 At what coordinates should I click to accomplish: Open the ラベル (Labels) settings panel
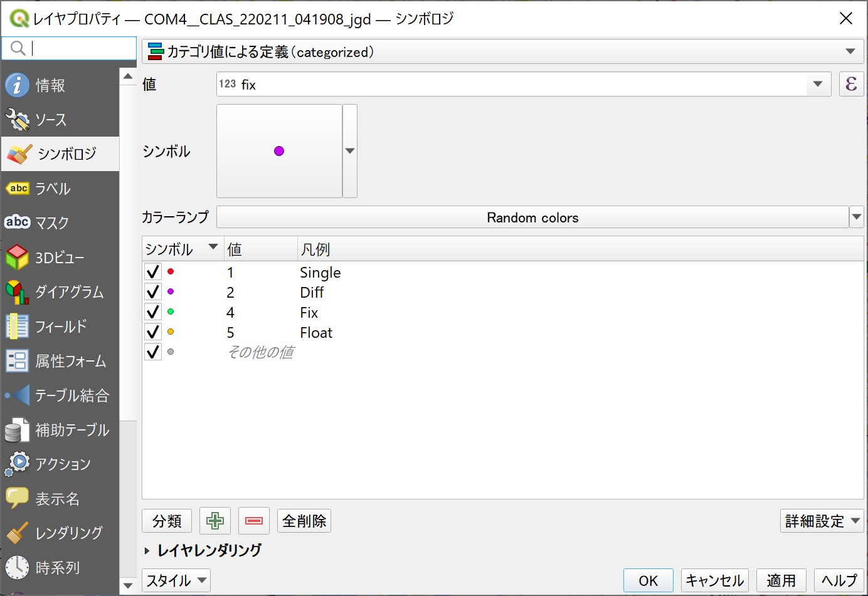click(x=60, y=188)
